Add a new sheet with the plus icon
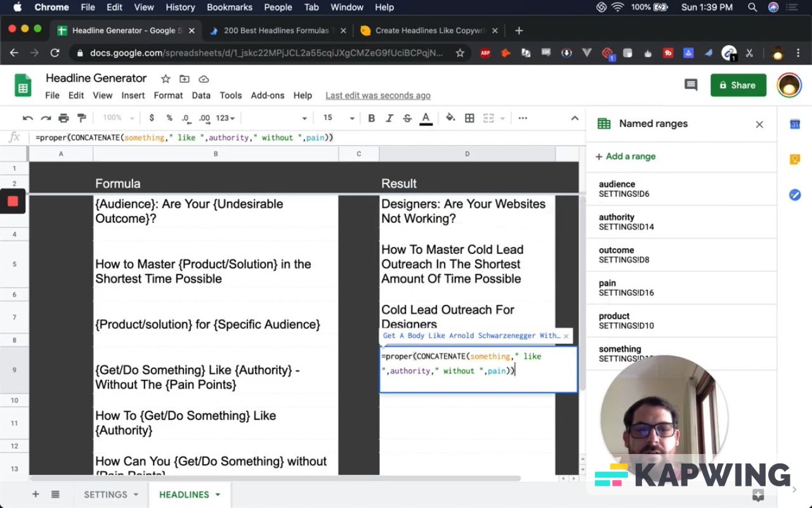Viewport: 812px width, 508px height. coord(36,495)
